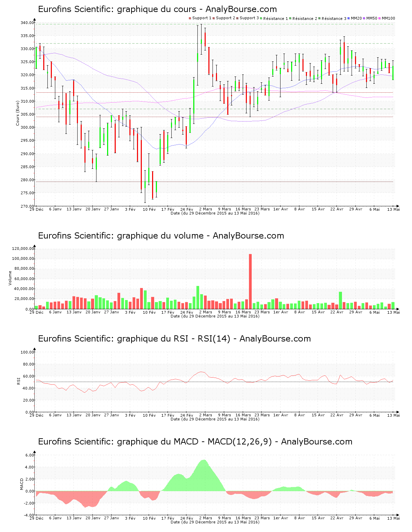412x532 pixels.
Task: Click the 120,000.00 volume axis value
Action: click(23, 248)
